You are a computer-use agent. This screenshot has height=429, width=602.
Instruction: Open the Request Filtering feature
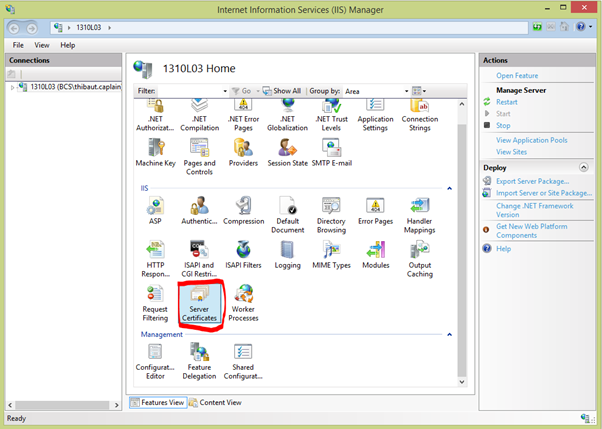pos(155,303)
